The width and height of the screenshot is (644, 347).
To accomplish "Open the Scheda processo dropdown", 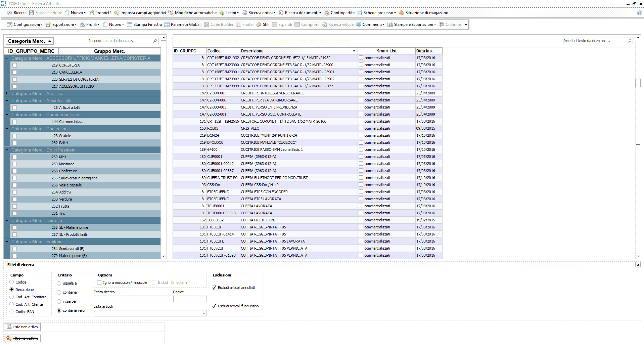I will (x=377, y=13).
